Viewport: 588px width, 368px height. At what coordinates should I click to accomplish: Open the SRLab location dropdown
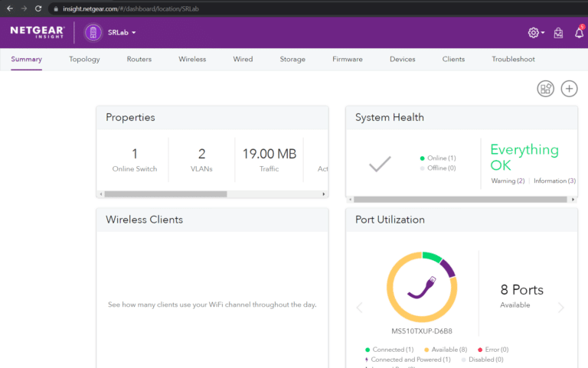[x=122, y=33]
